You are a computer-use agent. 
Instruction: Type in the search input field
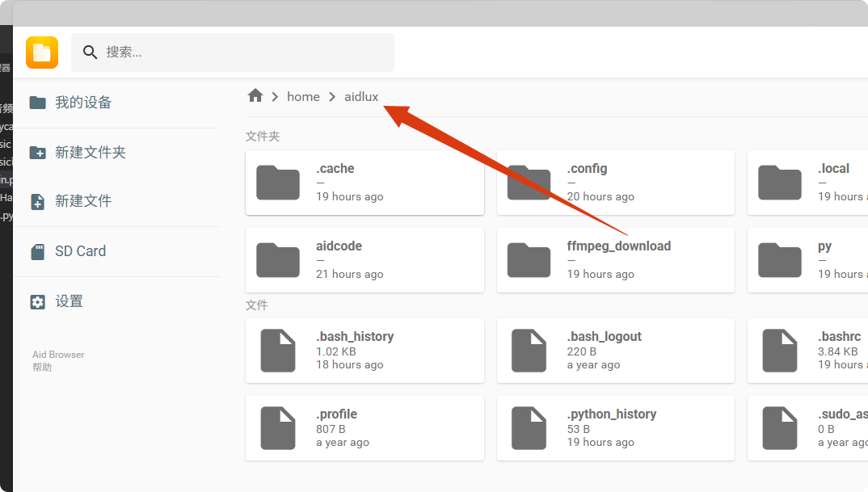pos(242,53)
